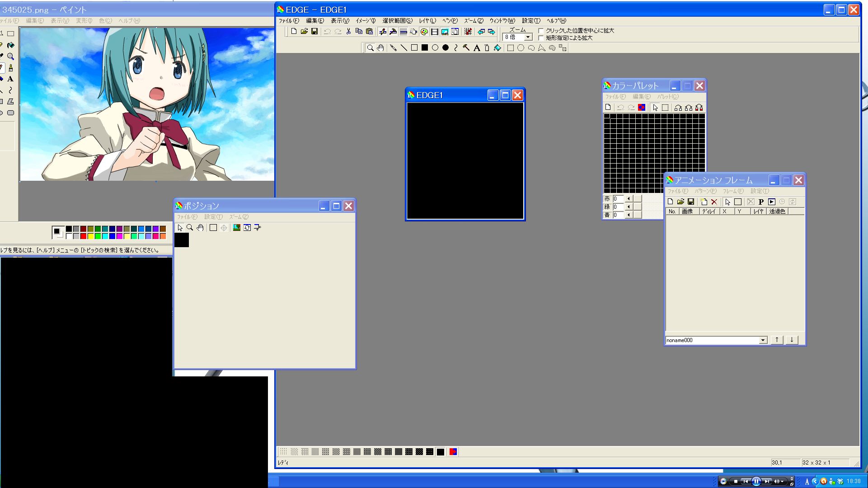Click solid black pattern swatch in EDGE bottom bar
The image size is (868, 488).
[440, 452]
